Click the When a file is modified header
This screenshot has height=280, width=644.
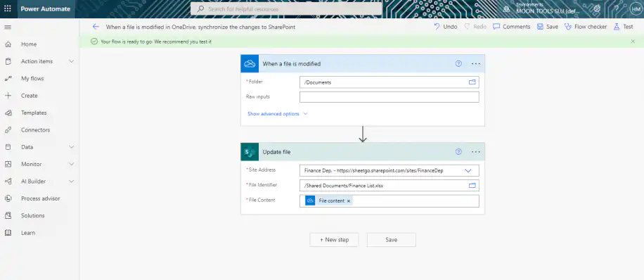point(363,64)
